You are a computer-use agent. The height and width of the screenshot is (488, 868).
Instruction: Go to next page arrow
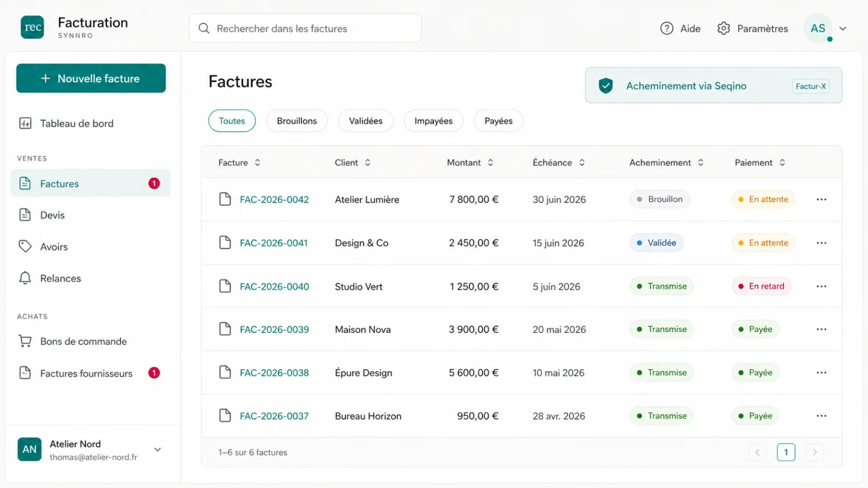point(814,452)
